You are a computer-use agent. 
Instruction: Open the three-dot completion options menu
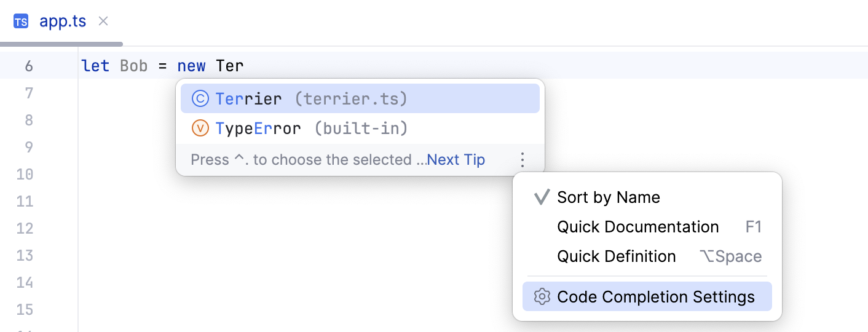pyautogui.click(x=523, y=160)
